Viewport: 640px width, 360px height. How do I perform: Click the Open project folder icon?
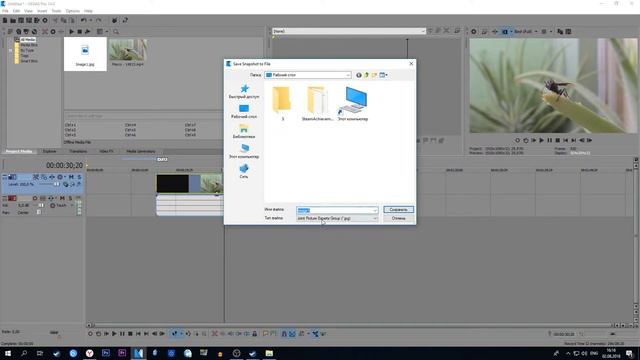(x=13, y=20)
